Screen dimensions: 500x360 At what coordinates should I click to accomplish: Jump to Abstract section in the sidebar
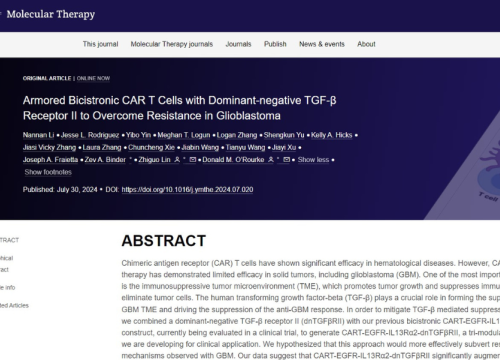9,240
